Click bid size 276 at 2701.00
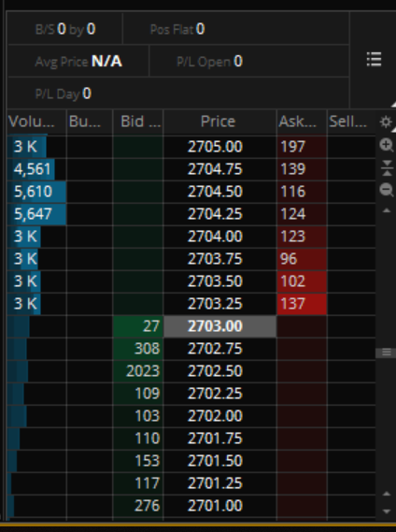Screen dimensions: 396x532 pos(138,506)
